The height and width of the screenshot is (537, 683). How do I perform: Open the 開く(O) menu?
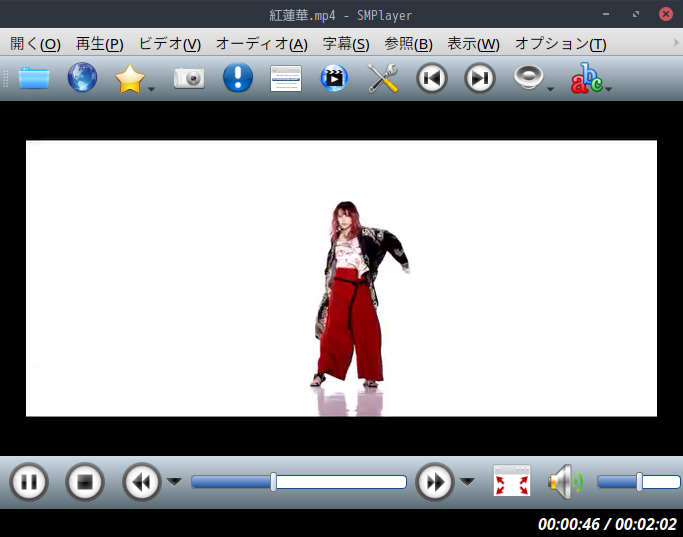pos(35,44)
